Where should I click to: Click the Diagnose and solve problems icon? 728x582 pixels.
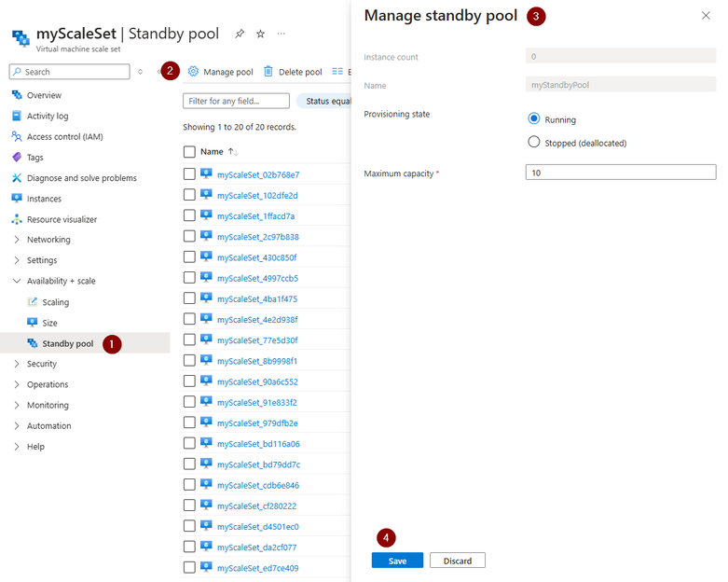(x=17, y=178)
